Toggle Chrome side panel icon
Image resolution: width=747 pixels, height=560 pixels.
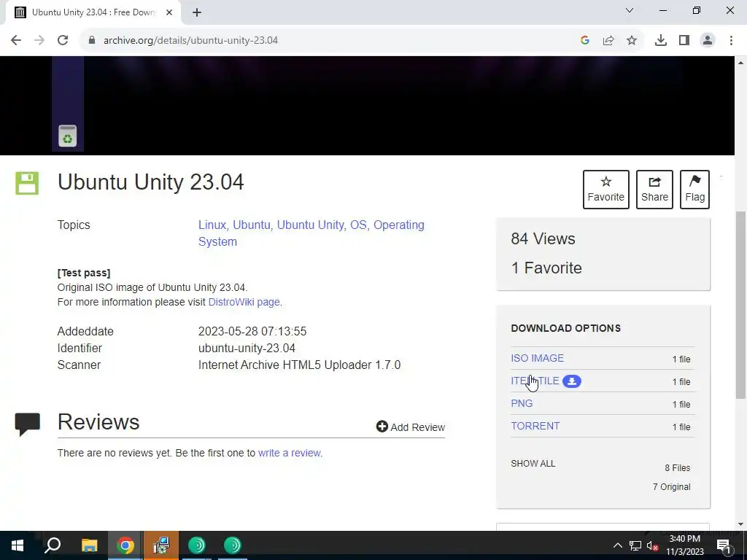pos(684,41)
